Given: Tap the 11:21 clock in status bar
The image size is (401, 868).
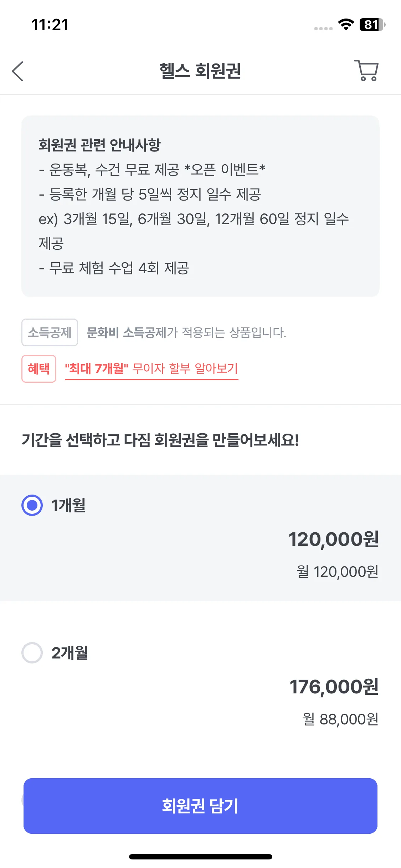Looking at the screenshot, I should 50,25.
